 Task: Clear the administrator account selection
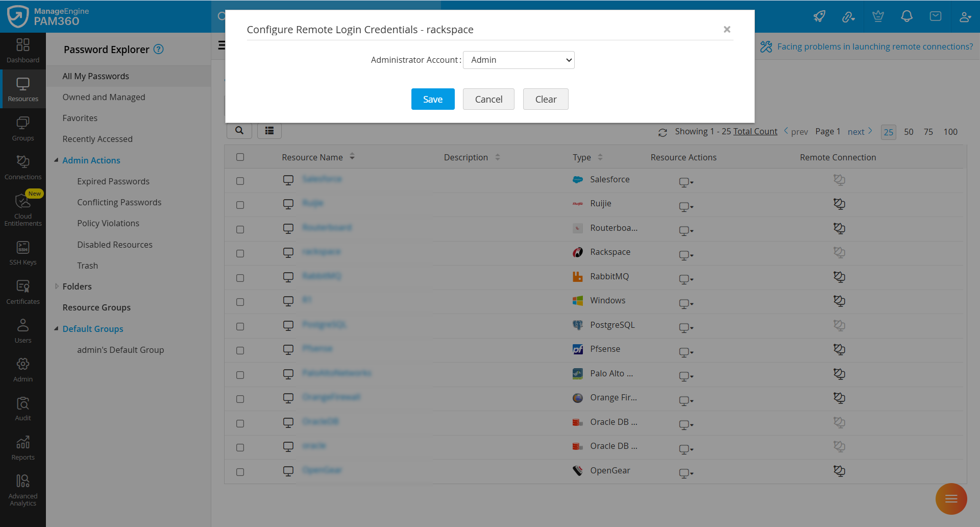point(546,99)
